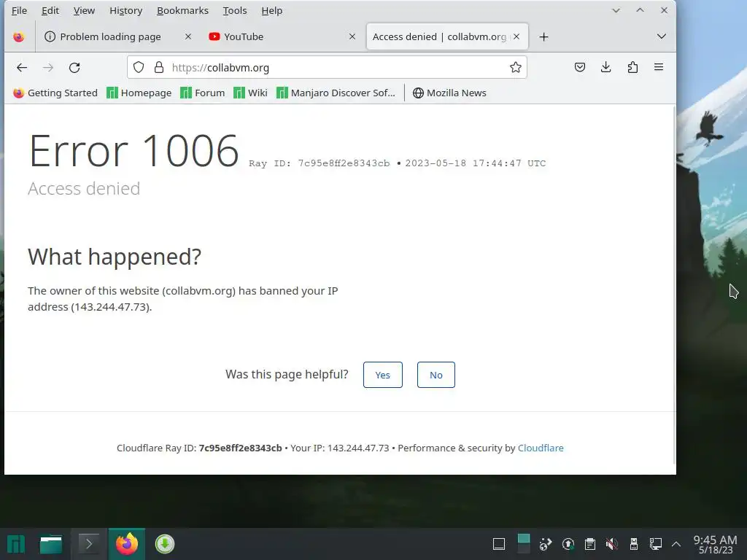Click the Access denied subtitle
The height and width of the screenshot is (560, 747).
coord(84,189)
